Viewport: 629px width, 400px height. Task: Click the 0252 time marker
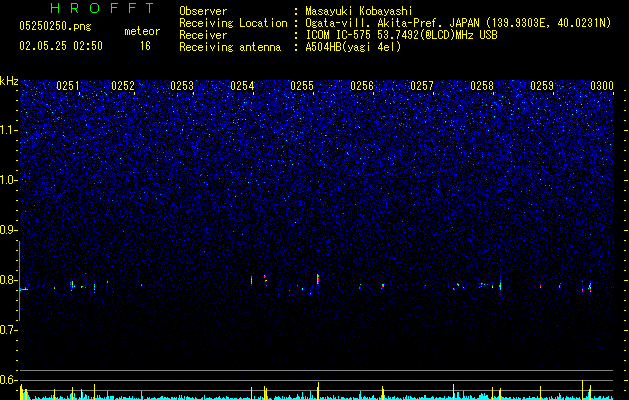click(123, 86)
